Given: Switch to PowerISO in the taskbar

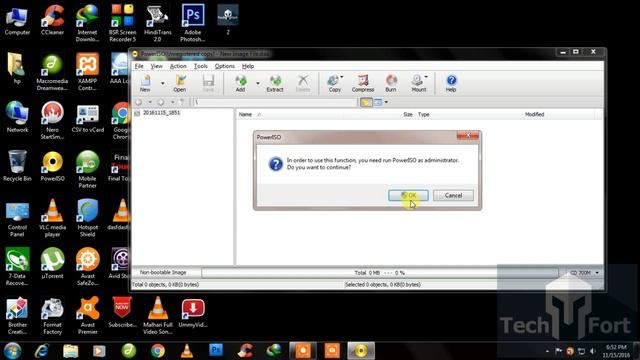Looking at the screenshot, I should point(361,351).
